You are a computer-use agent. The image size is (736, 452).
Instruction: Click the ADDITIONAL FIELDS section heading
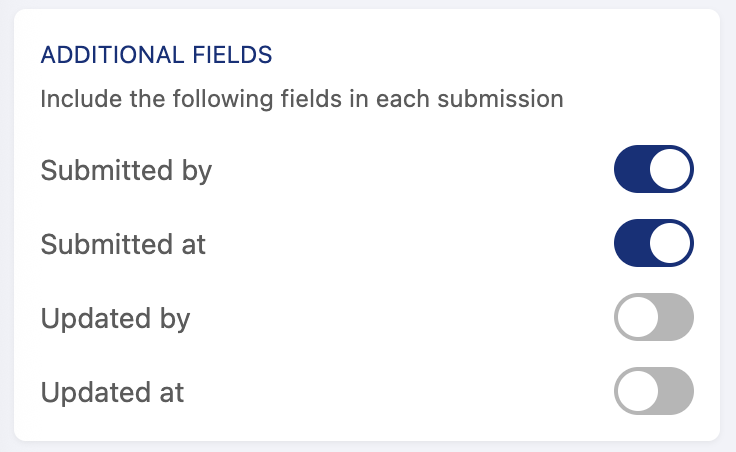[x=156, y=56]
